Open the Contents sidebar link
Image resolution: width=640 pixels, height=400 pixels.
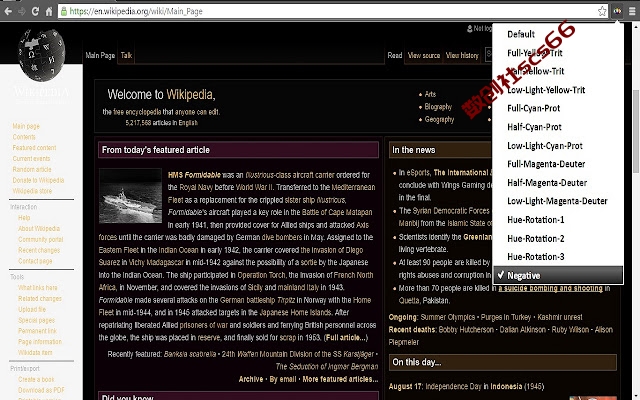click(24, 137)
